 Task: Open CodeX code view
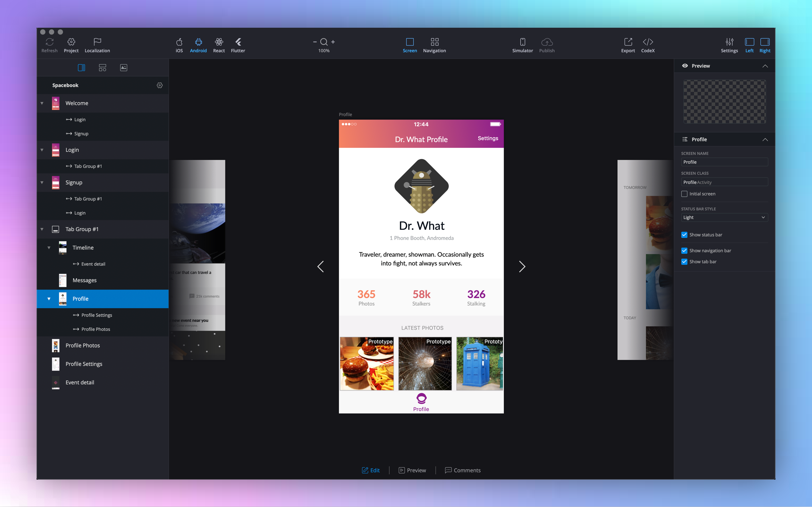[648, 42]
